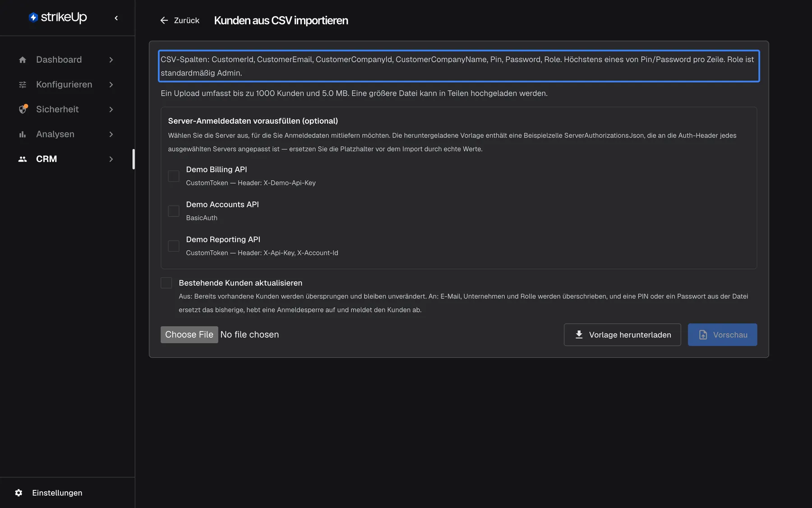Click the Bestehende Kunden aktualisieren label
Image resolution: width=812 pixels, height=508 pixels.
[x=240, y=283]
